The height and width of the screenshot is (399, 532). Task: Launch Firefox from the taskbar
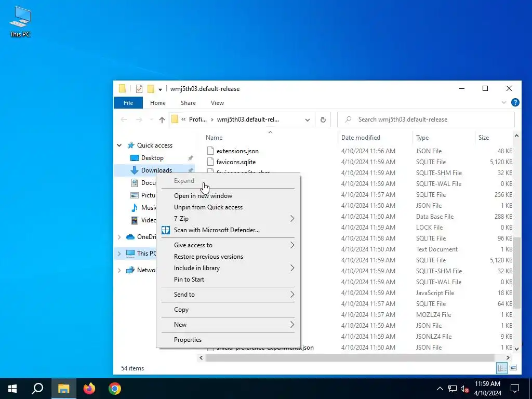click(89, 389)
